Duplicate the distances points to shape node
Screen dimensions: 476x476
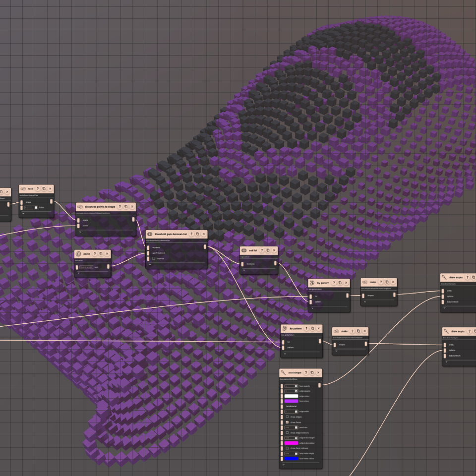pyautogui.click(x=126, y=207)
